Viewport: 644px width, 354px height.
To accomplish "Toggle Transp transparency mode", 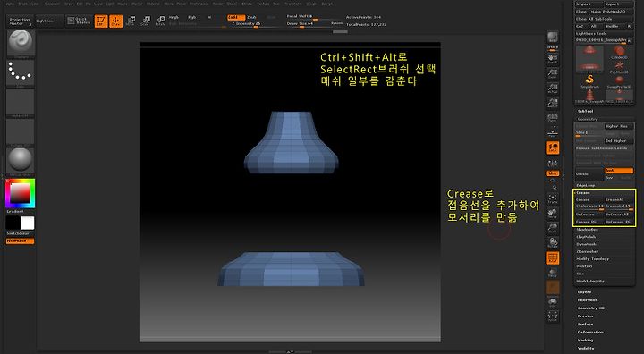I will pos(553,274).
